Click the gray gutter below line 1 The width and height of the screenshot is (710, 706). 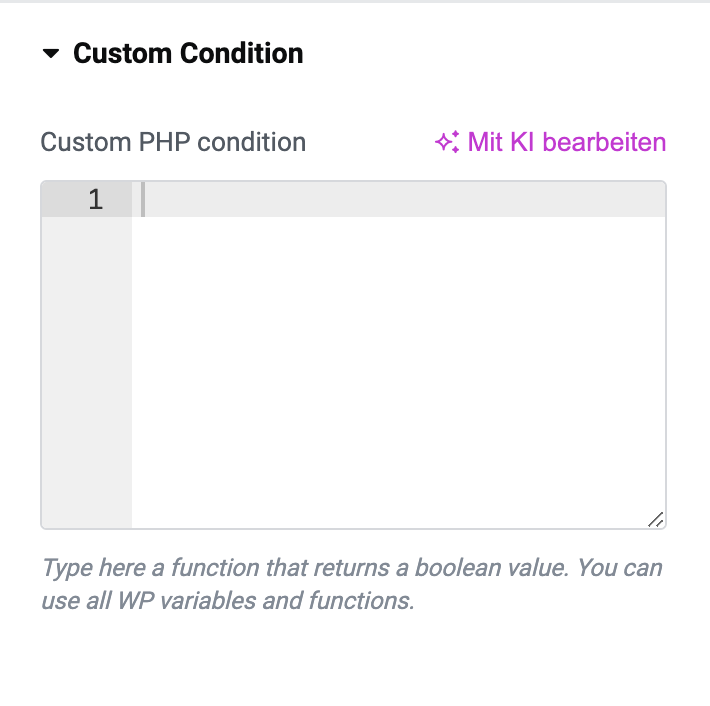pos(86,371)
